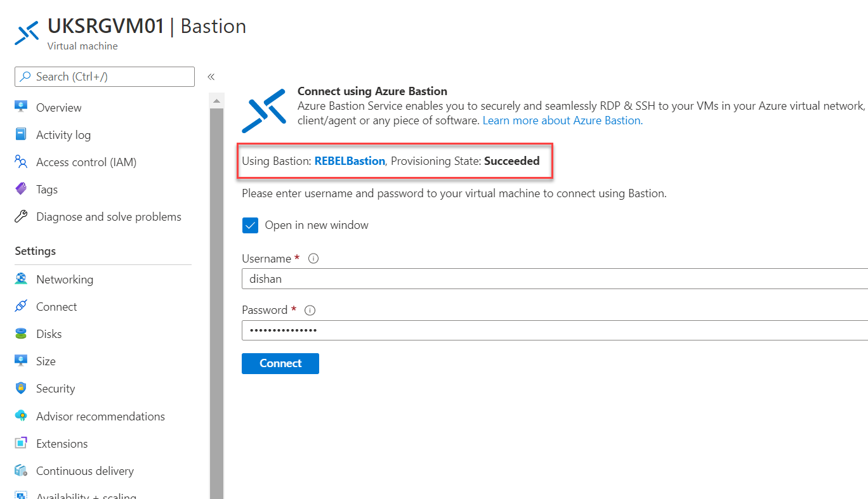This screenshot has height=499, width=868.
Task: Click the sidebar scroll up arrow
Action: click(216, 101)
